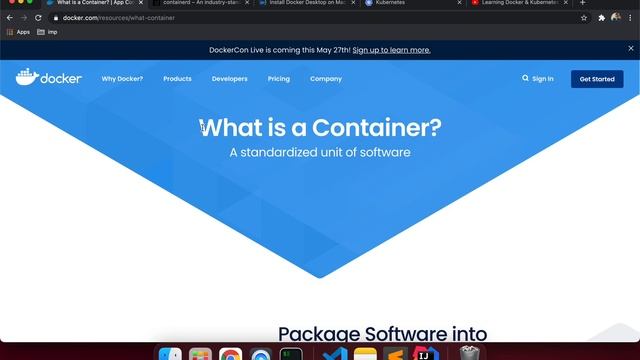The height and width of the screenshot is (360, 640).
Task: Switch to the containerd tab
Action: [200, 3]
